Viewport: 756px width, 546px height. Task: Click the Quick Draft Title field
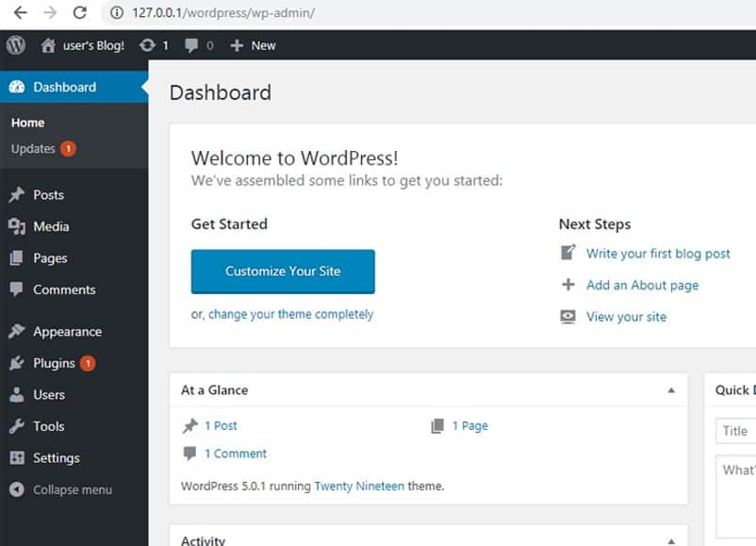tap(736, 431)
